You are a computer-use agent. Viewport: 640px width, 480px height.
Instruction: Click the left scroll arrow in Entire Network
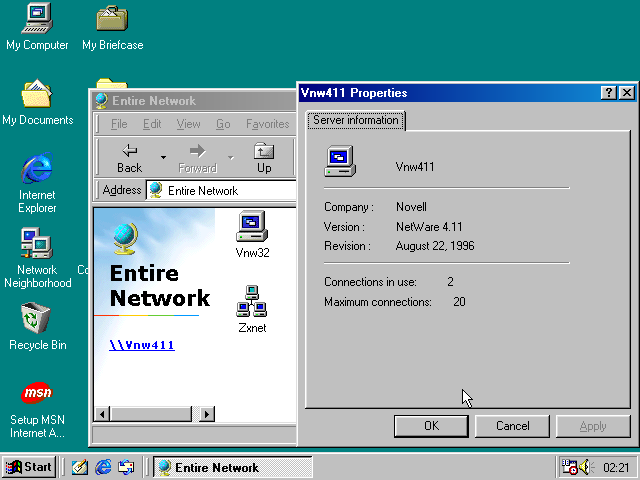pyautogui.click(x=102, y=414)
